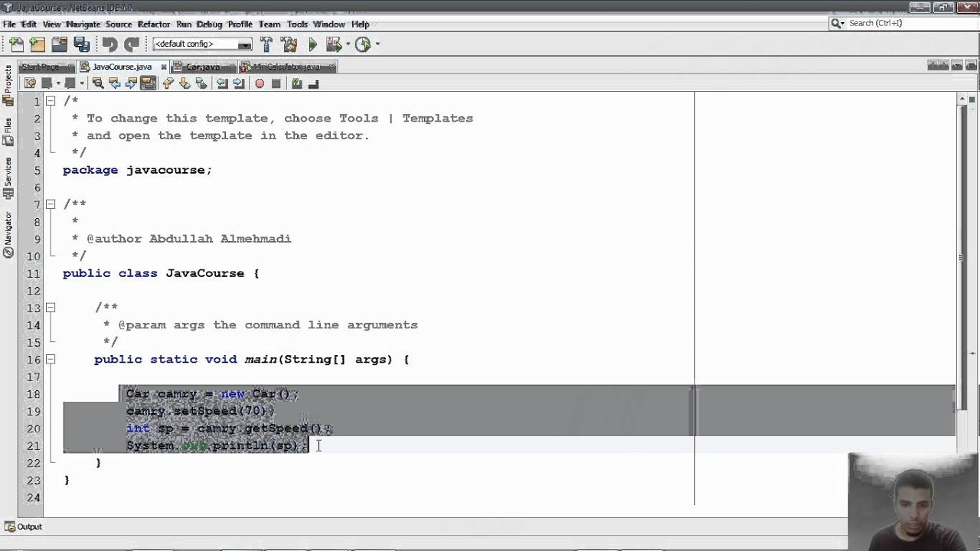Click the "package javacourse;" line
Screen dimensions: 980x551
tap(137, 170)
